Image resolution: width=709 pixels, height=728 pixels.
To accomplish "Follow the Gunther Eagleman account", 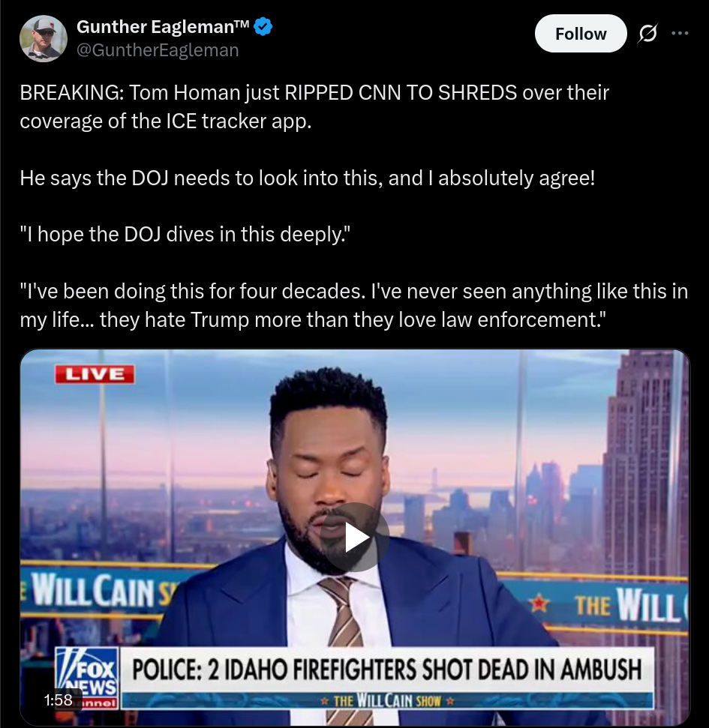I will pos(581,34).
